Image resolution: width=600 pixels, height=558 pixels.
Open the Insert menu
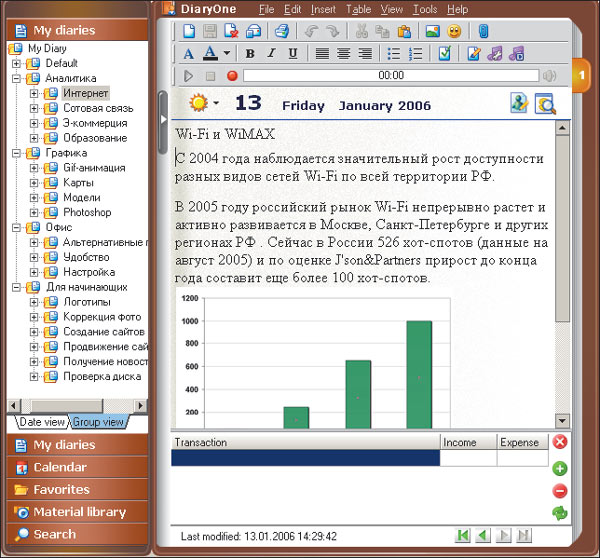coord(323,9)
